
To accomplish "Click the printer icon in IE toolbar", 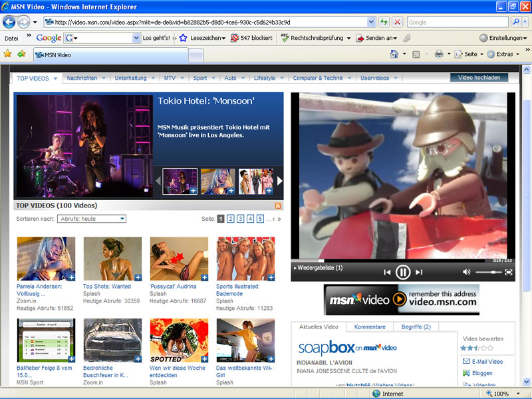I will 439,54.
